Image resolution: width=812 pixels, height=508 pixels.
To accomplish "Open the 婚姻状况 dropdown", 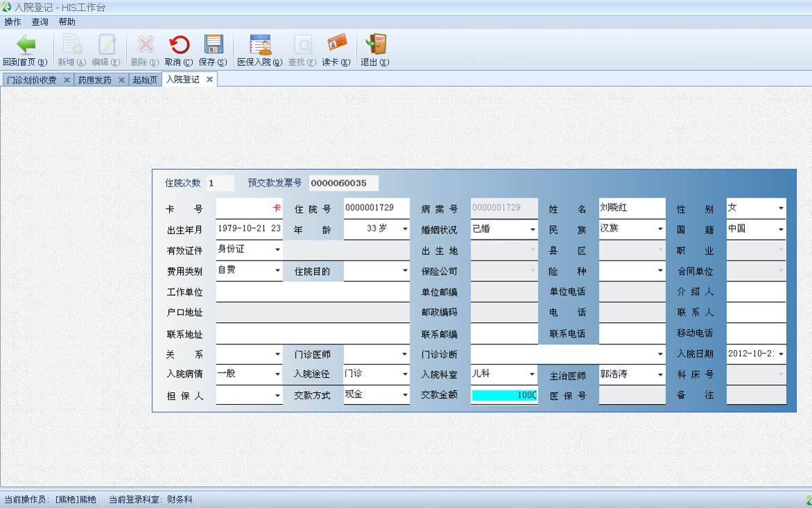I will 532,229.
